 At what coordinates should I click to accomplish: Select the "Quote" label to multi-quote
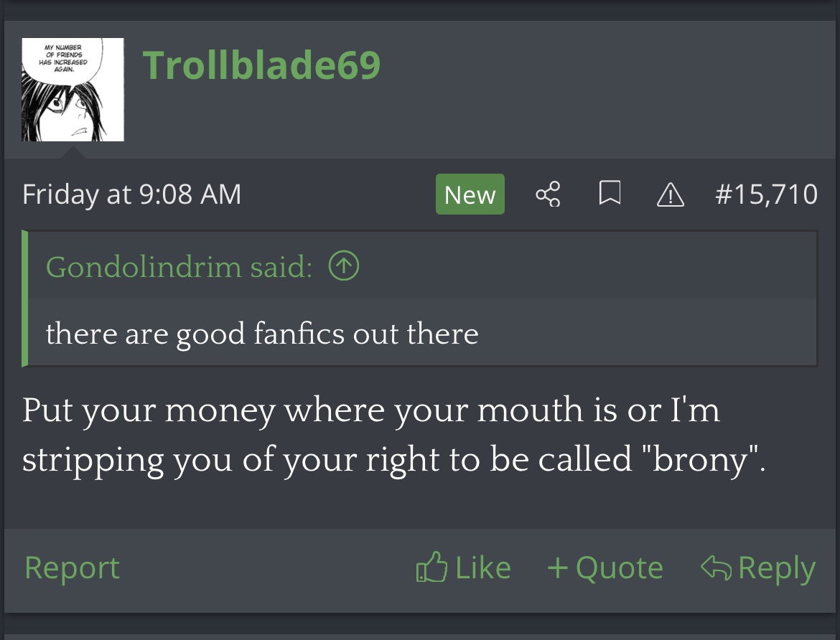point(619,568)
